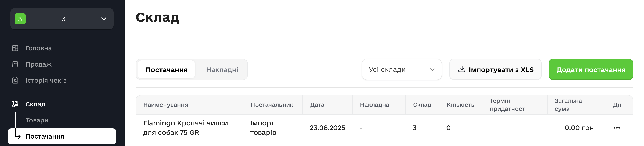Viewport: 644px width, 146px height.
Task: Expand the store selector chevron
Action: click(104, 19)
